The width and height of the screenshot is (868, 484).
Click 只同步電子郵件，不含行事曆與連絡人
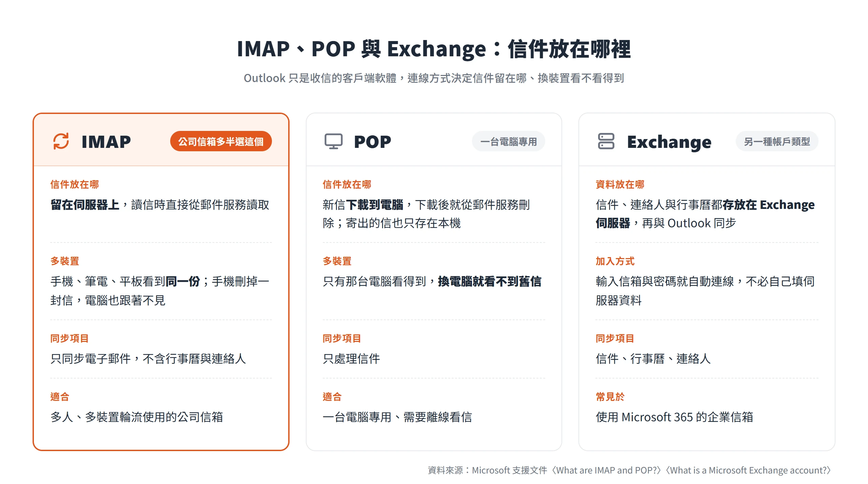[148, 359]
